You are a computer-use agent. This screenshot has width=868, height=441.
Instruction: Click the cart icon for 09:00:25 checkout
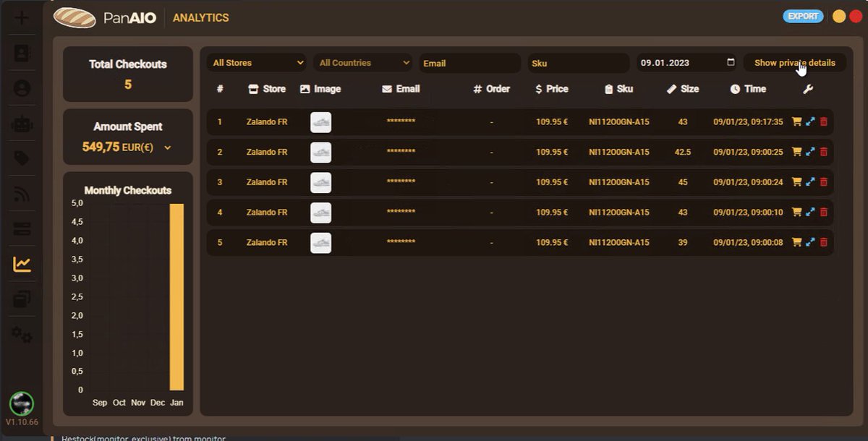tap(797, 152)
